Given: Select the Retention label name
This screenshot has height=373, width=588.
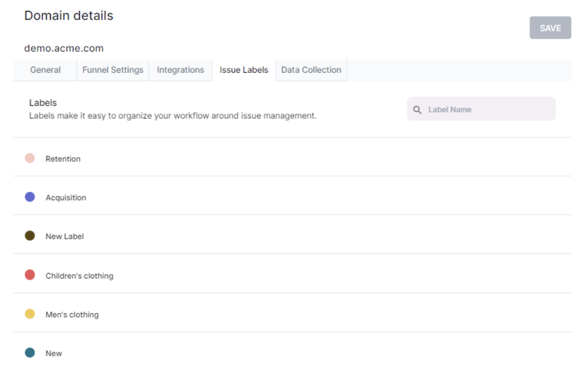Looking at the screenshot, I should [x=63, y=159].
